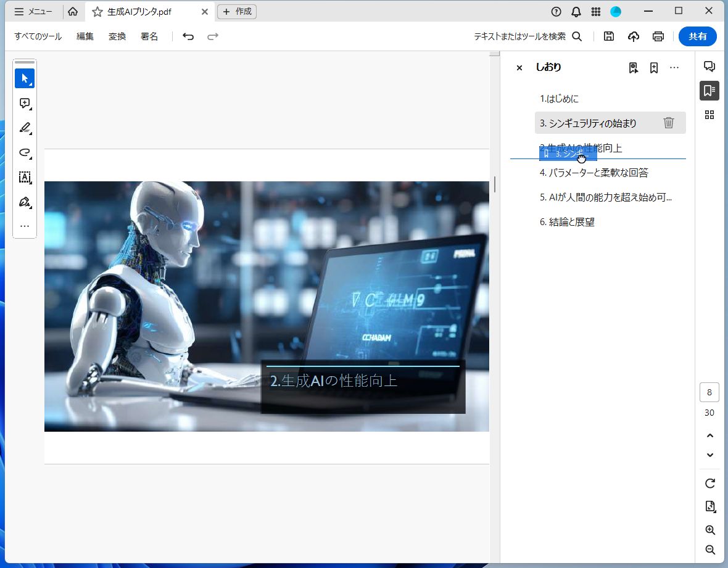Screen dimensions: 728x568
Task: Expand more tools in the left toolbar
Action: click(x=25, y=226)
